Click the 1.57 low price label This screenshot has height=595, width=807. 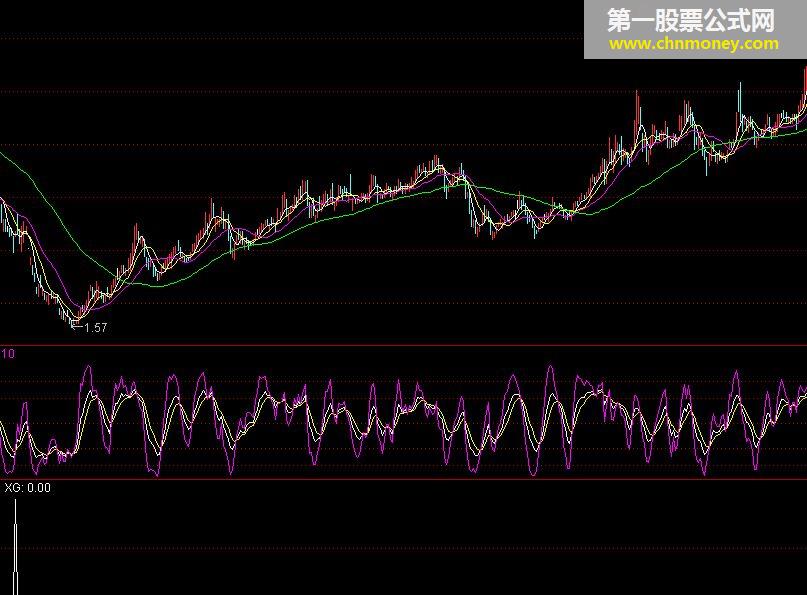[x=96, y=328]
